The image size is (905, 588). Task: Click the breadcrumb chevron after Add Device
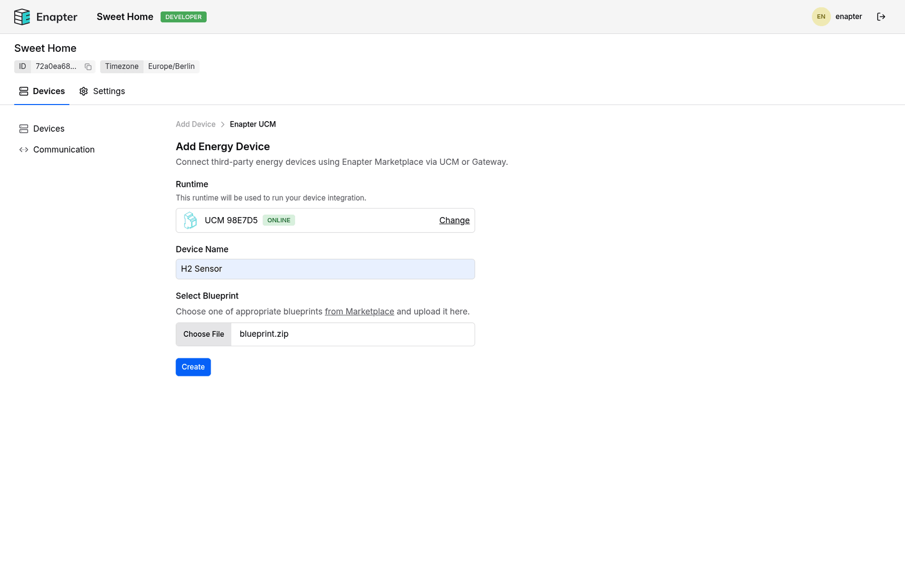pyautogui.click(x=222, y=124)
